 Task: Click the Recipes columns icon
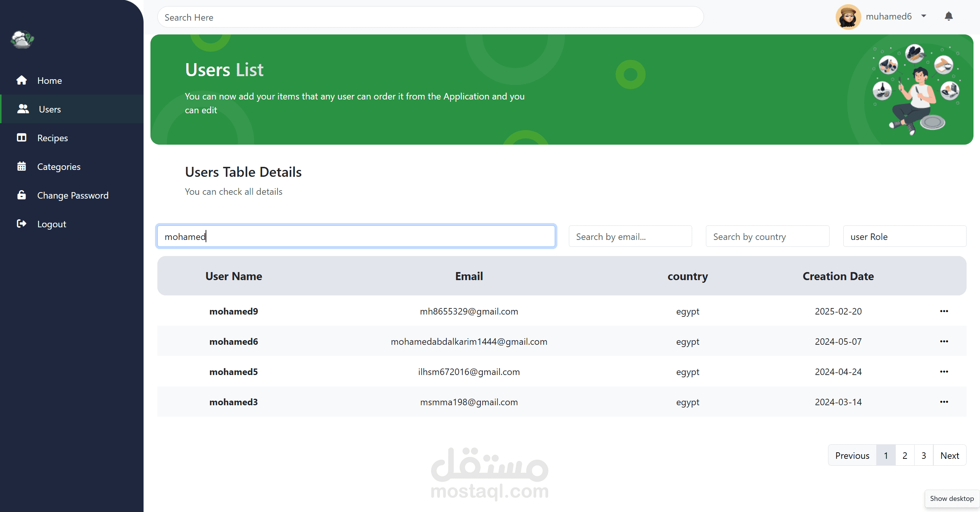tap(21, 137)
